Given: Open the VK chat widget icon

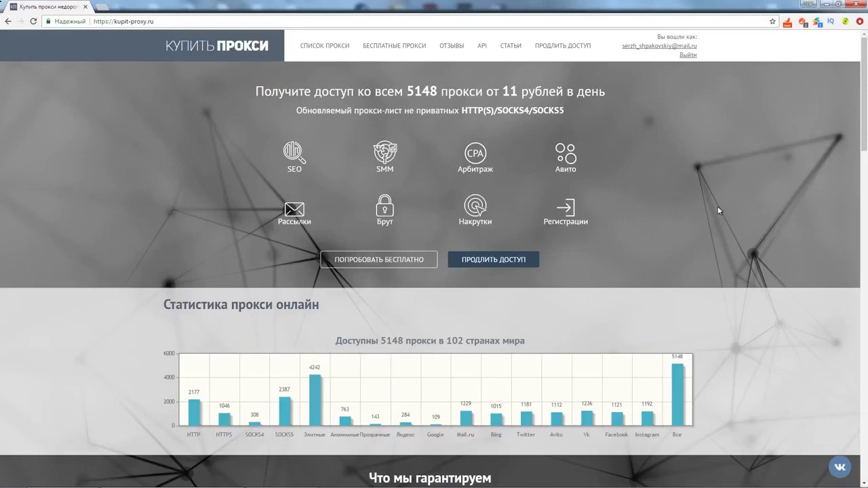Looking at the screenshot, I should click(840, 467).
